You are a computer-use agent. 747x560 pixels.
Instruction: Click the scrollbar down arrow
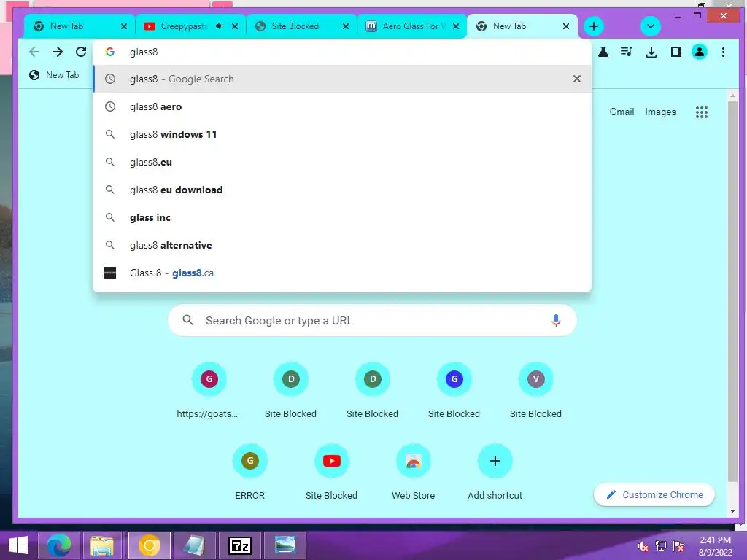(x=732, y=511)
